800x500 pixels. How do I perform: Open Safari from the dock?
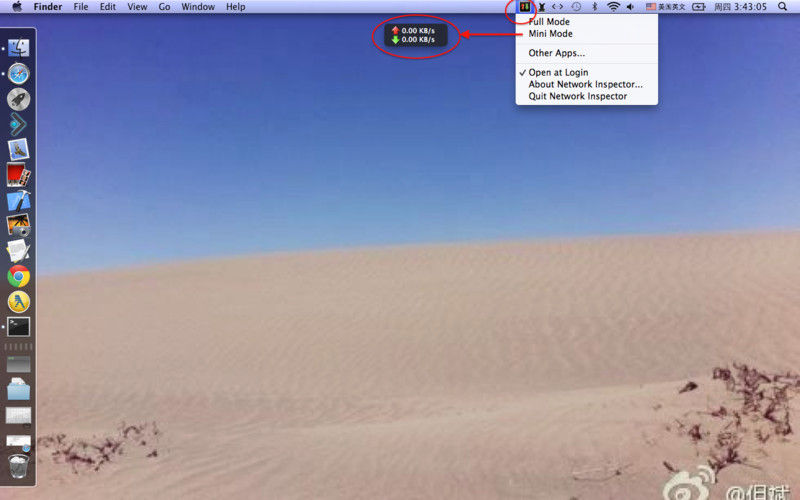[x=18, y=73]
